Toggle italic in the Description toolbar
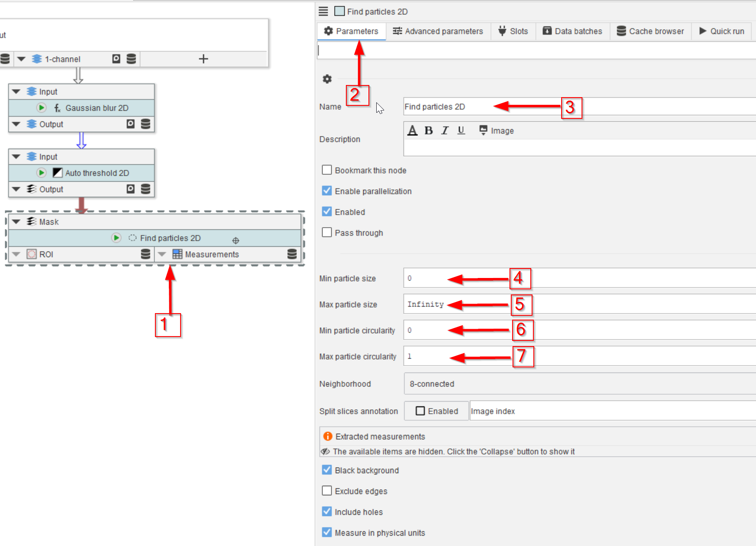The height and width of the screenshot is (546, 756). (445, 131)
